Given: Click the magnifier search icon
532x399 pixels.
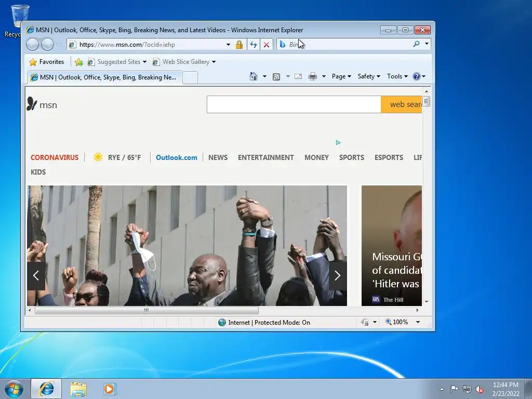Looking at the screenshot, I should click(416, 44).
